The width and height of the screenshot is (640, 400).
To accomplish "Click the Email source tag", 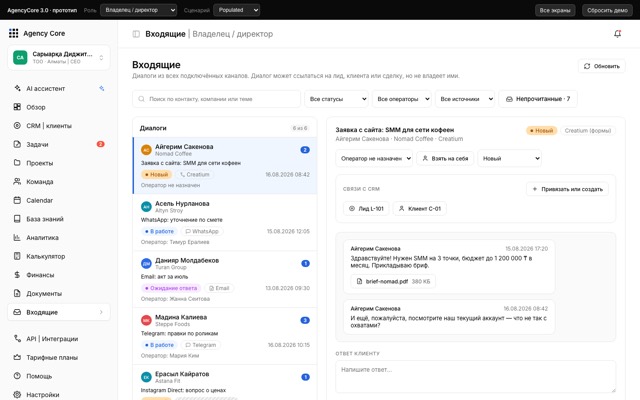I will coord(219,288).
